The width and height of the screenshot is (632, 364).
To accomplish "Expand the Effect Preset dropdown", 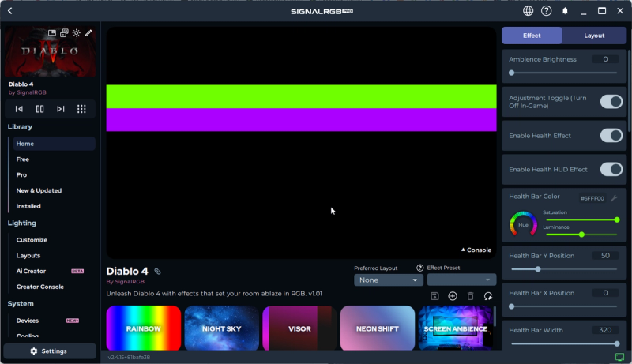I will pos(461,280).
